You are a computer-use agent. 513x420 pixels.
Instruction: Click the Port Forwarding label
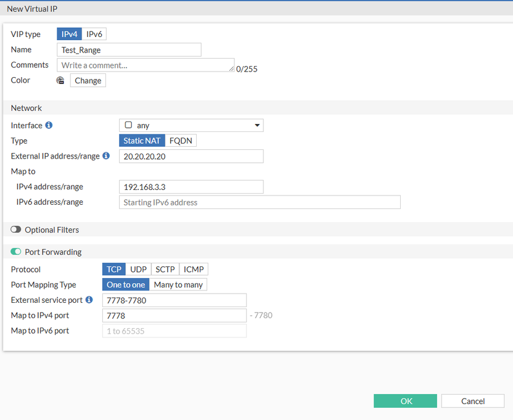(53, 252)
